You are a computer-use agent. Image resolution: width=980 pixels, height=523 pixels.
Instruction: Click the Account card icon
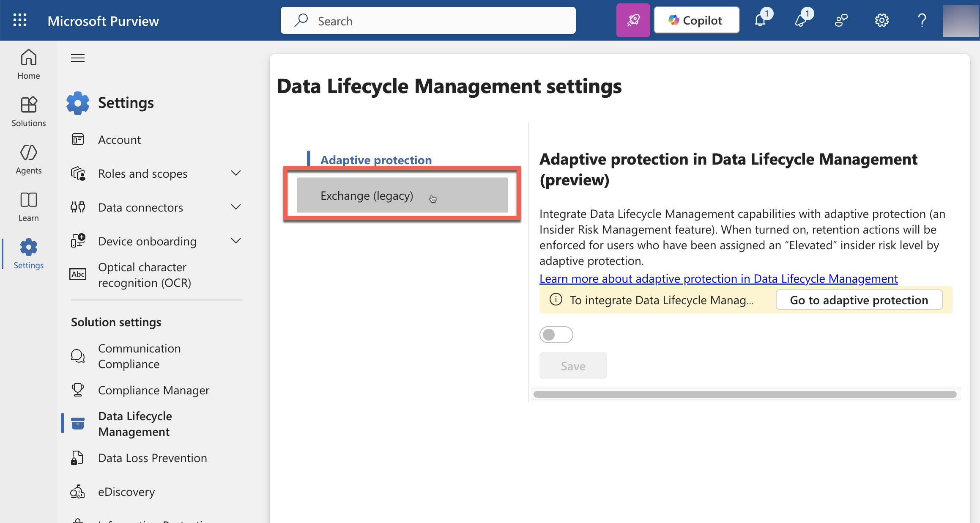(x=78, y=140)
